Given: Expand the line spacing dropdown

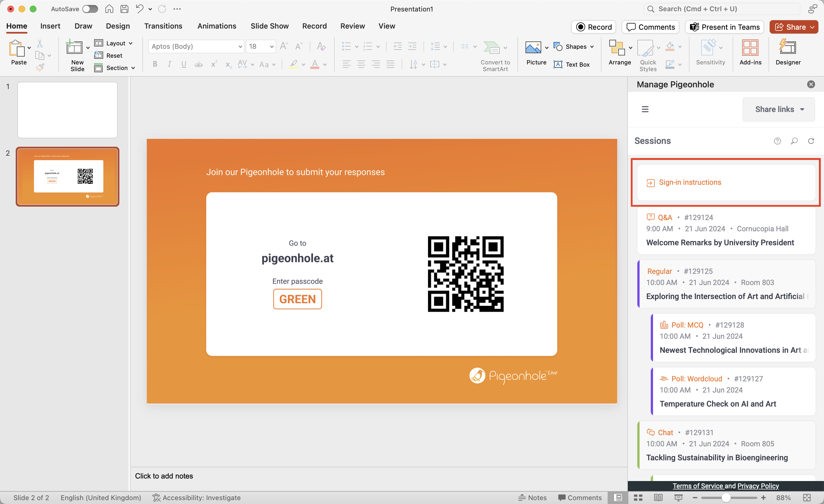Looking at the screenshot, I should point(445,46).
